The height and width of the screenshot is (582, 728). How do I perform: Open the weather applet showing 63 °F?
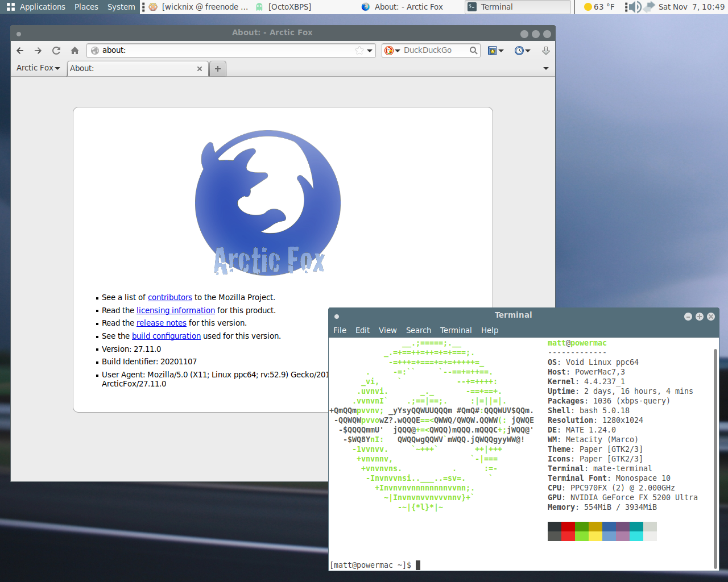[599, 7]
